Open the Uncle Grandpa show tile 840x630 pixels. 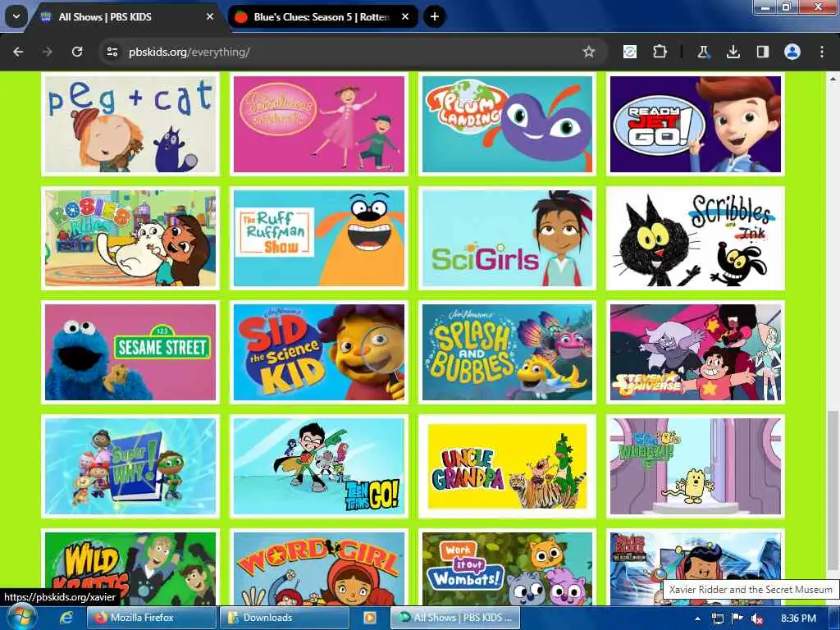pos(507,466)
